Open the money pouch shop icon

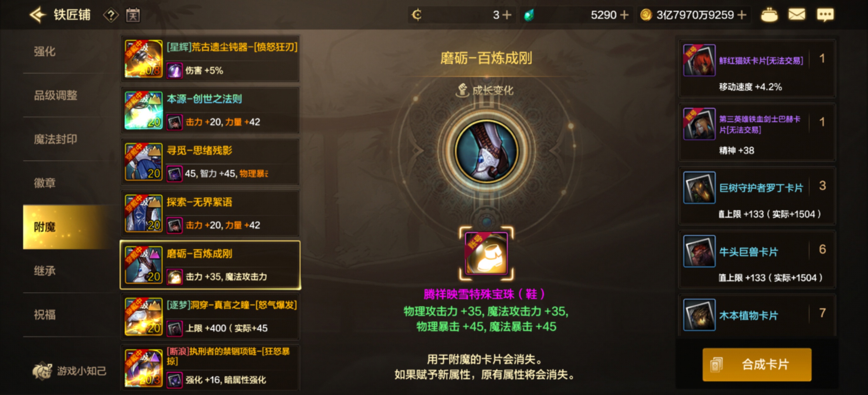(x=769, y=15)
